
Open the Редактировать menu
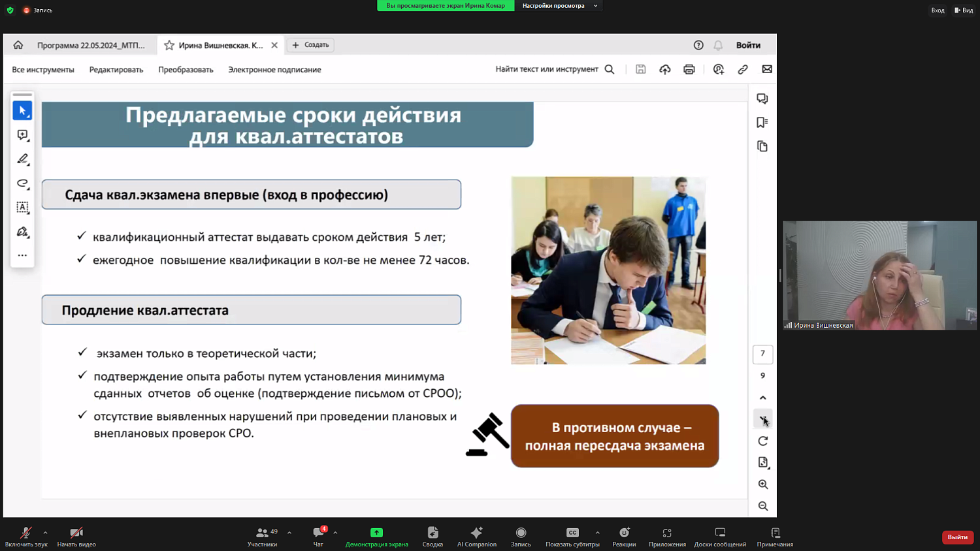[116, 69]
